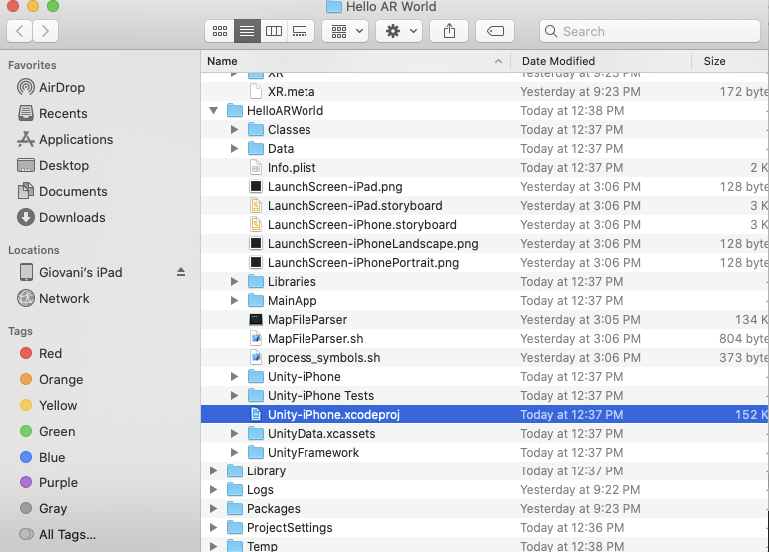This screenshot has height=552, width=769.
Task: Switch to gallery view mode
Action: pyautogui.click(x=299, y=31)
